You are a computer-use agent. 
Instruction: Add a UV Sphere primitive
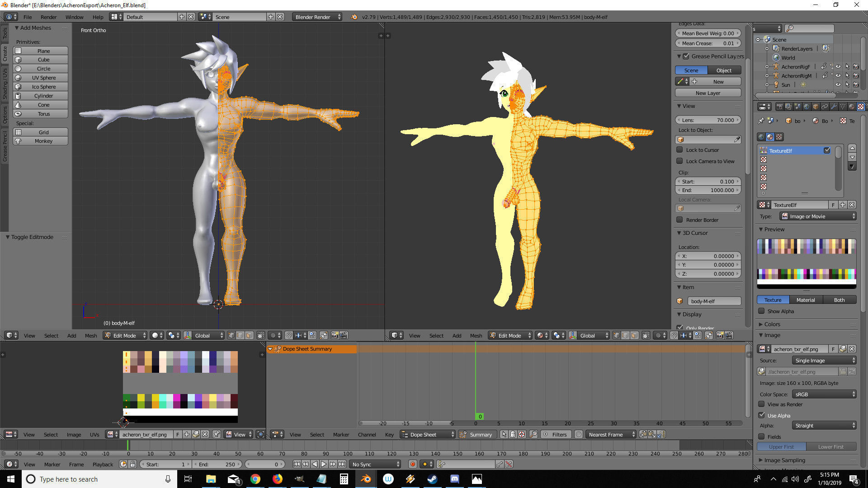click(x=43, y=78)
